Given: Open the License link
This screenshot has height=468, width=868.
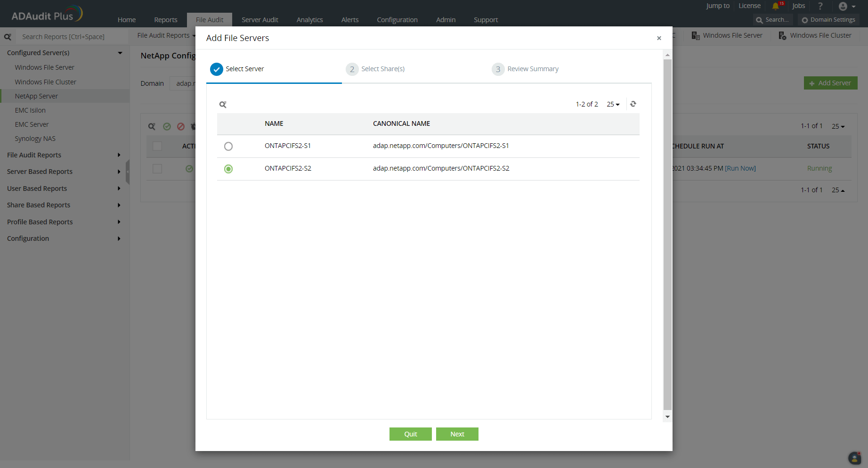Looking at the screenshot, I should (x=750, y=6).
